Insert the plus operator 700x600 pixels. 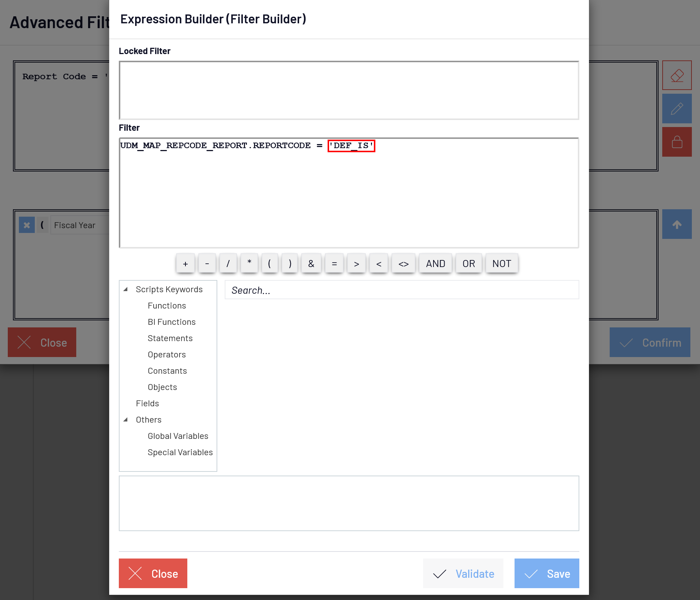(x=185, y=264)
